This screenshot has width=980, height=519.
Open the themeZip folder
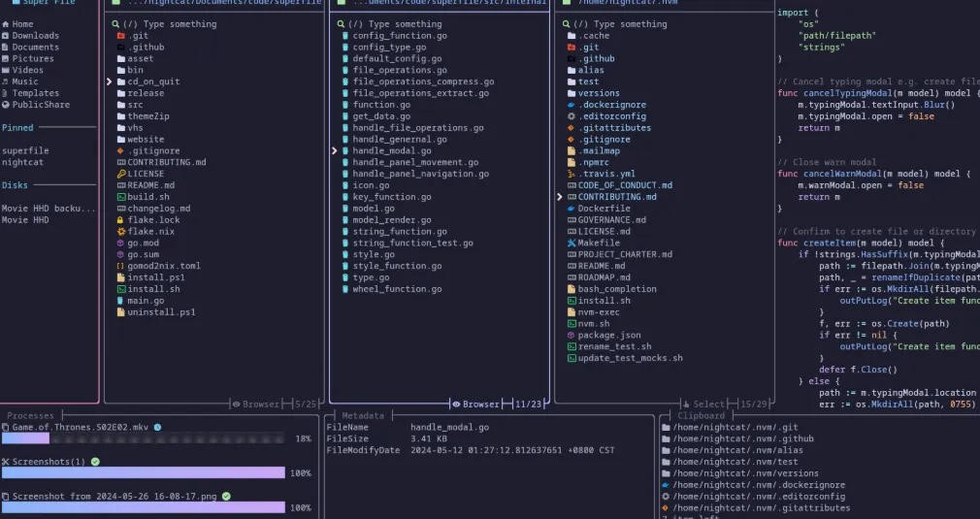(148, 116)
